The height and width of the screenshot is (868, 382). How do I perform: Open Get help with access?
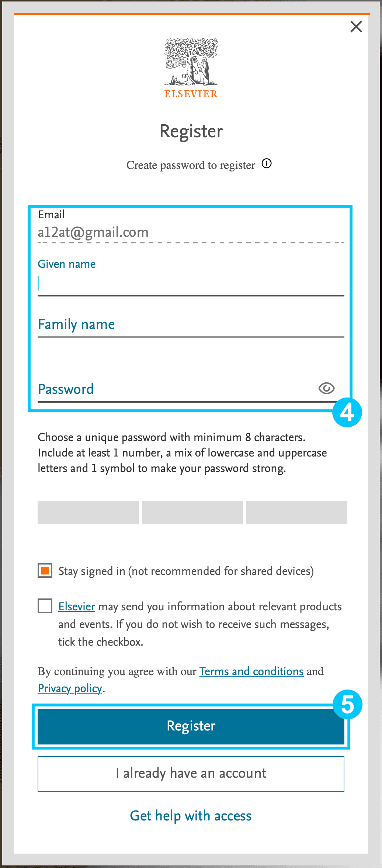coord(191,816)
